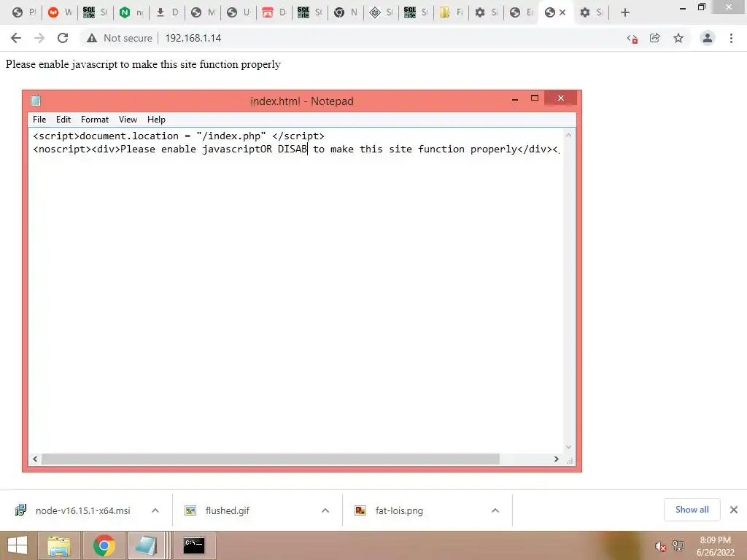The height and width of the screenshot is (560, 747).
Task: Open downloaded fat-lois.png file
Action: (390, 510)
